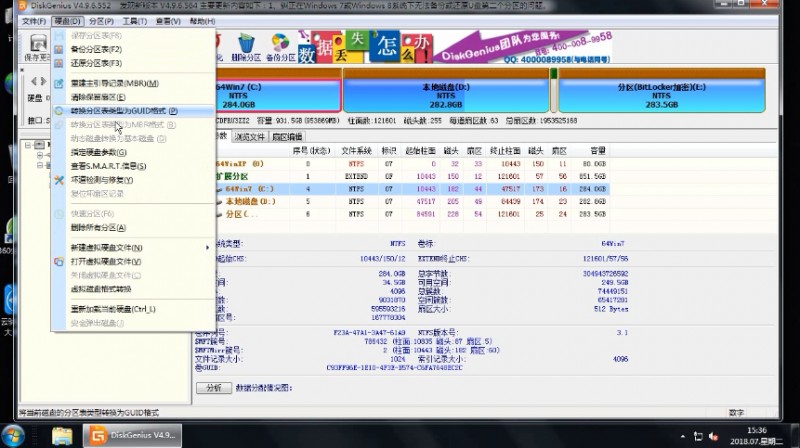Image resolution: width=800 pixels, height=448 pixels.
Task: Open Windows Explorer from the taskbar
Action: pyautogui.click(x=62, y=436)
